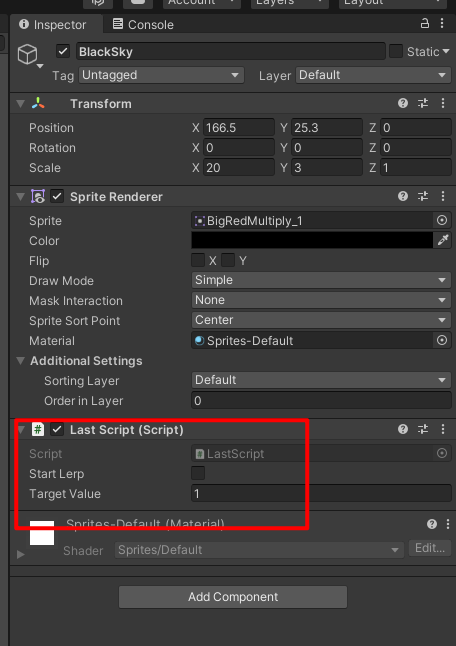The height and width of the screenshot is (646, 456).
Task: Open Sprite object picker circle
Action: pos(442,220)
